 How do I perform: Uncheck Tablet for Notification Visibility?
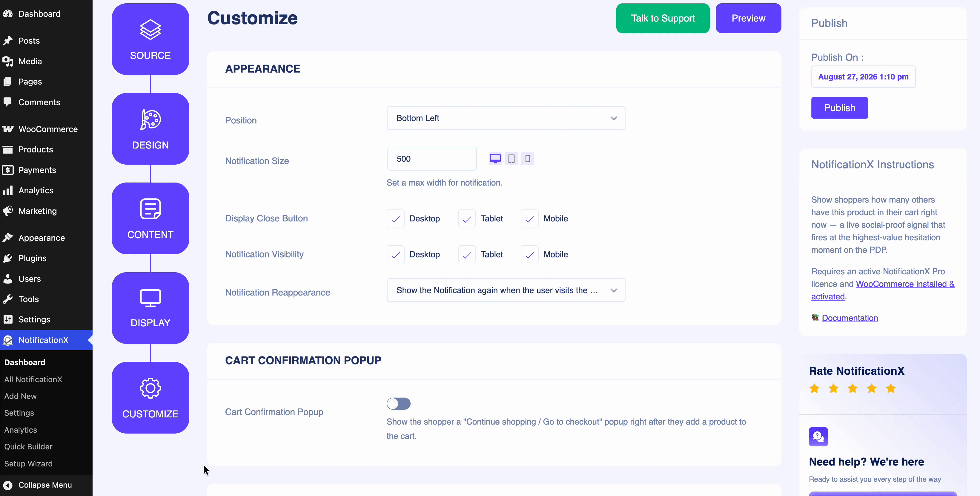tap(467, 254)
